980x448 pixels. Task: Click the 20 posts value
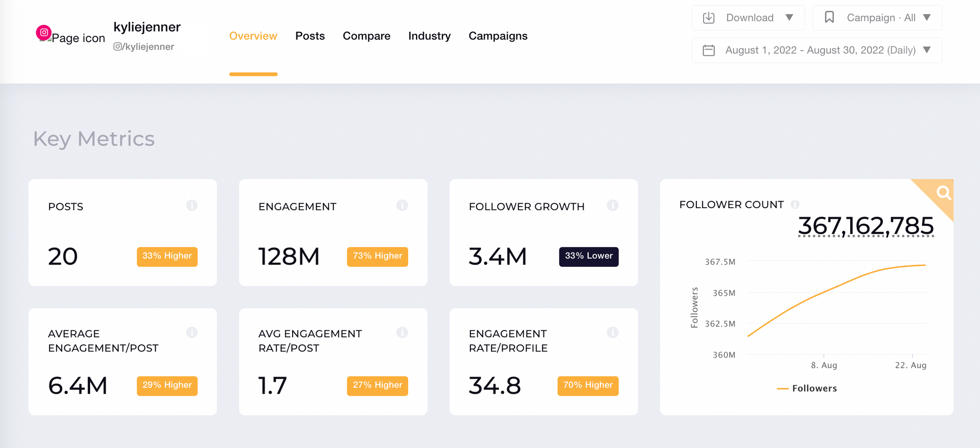(x=63, y=257)
